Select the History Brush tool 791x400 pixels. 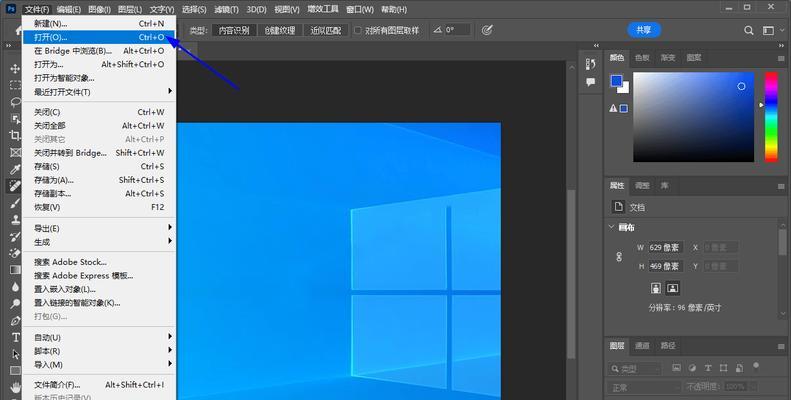(15, 236)
